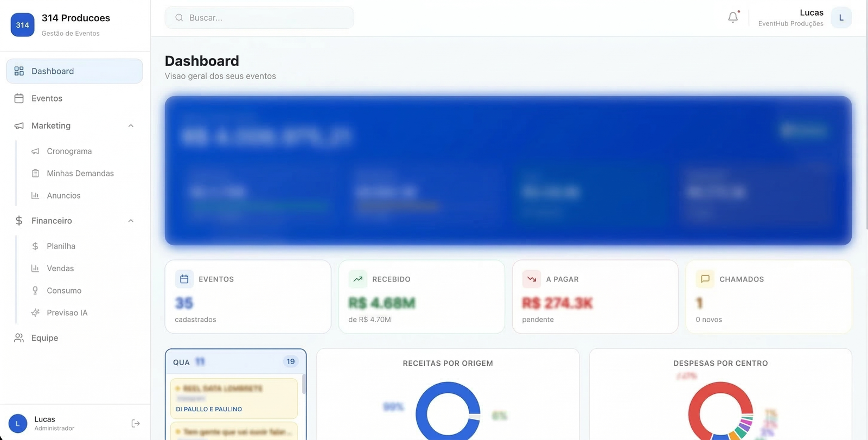Image resolution: width=868 pixels, height=440 pixels.
Task: Navigate to the Equipe page
Action: [x=44, y=338]
